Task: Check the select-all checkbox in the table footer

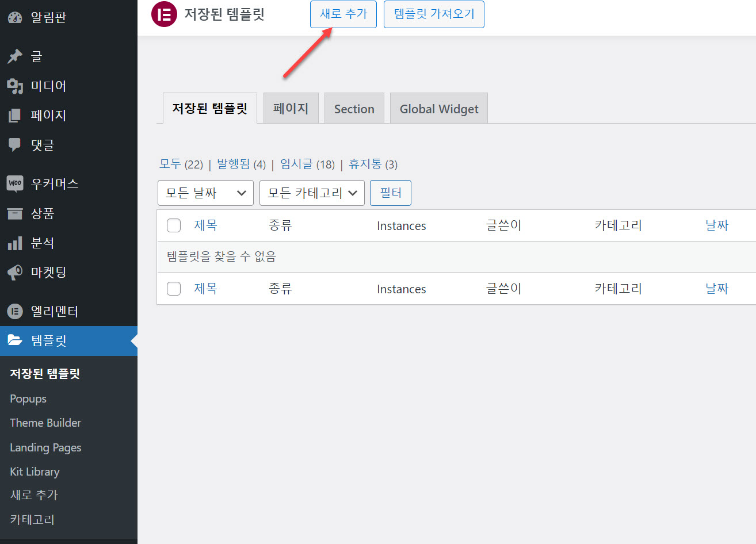Action: 173,289
